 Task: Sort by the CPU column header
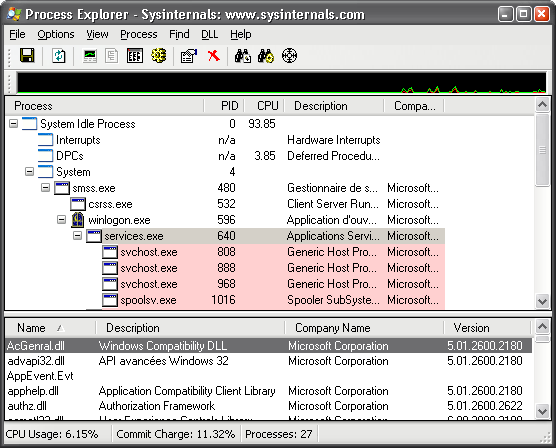pyautogui.click(x=264, y=106)
